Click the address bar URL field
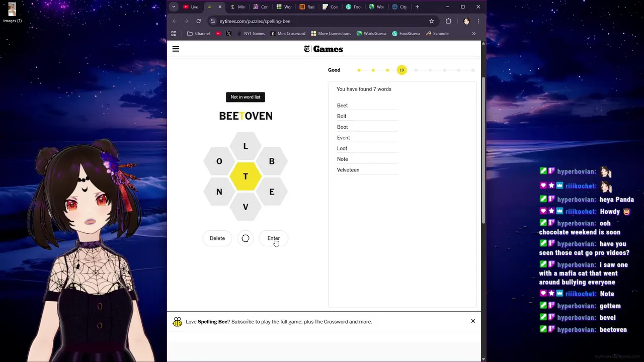Image resolution: width=644 pixels, height=362 pixels. pos(322,21)
